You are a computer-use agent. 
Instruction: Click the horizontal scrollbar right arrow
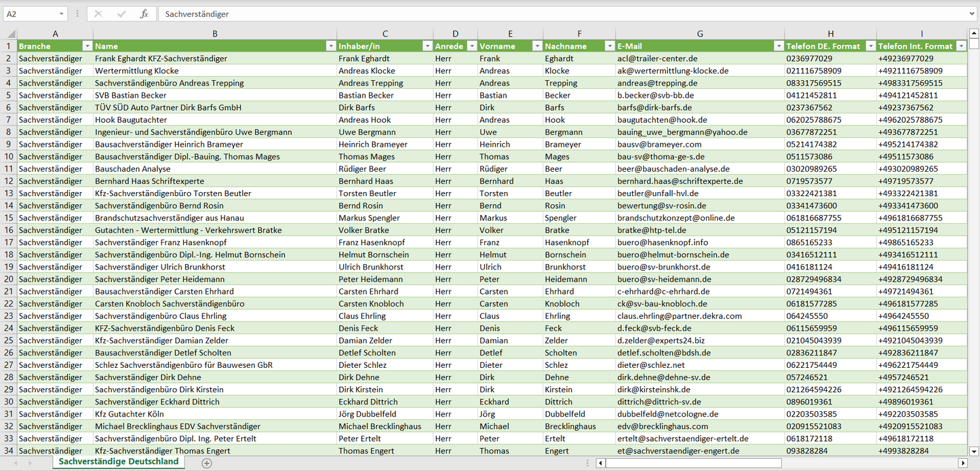point(962,463)
